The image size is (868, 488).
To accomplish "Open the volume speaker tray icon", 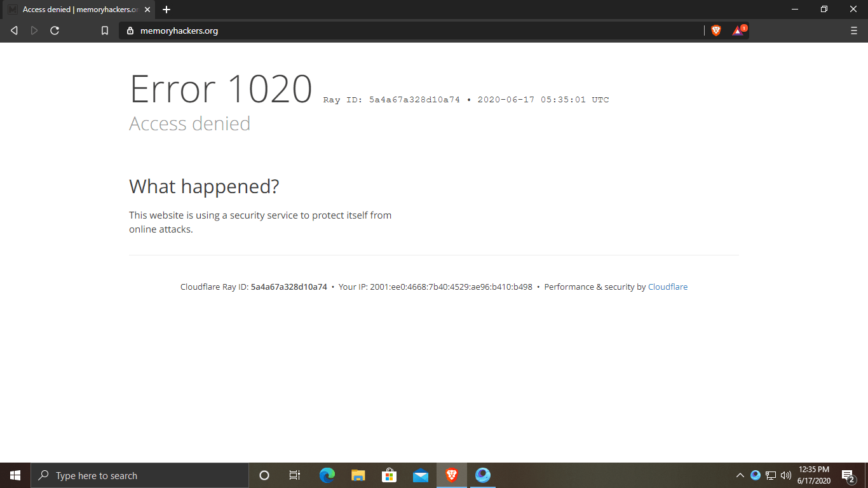I will 786,475.
